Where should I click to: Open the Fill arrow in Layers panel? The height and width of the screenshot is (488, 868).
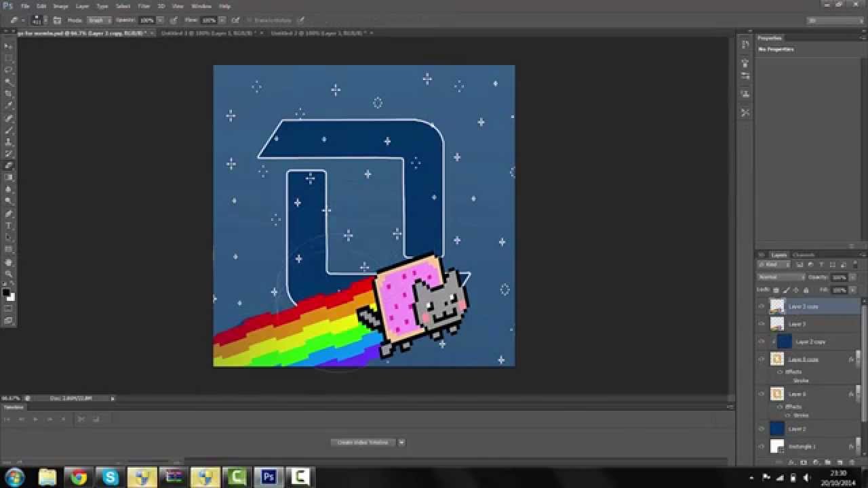[x=852, y=290]
